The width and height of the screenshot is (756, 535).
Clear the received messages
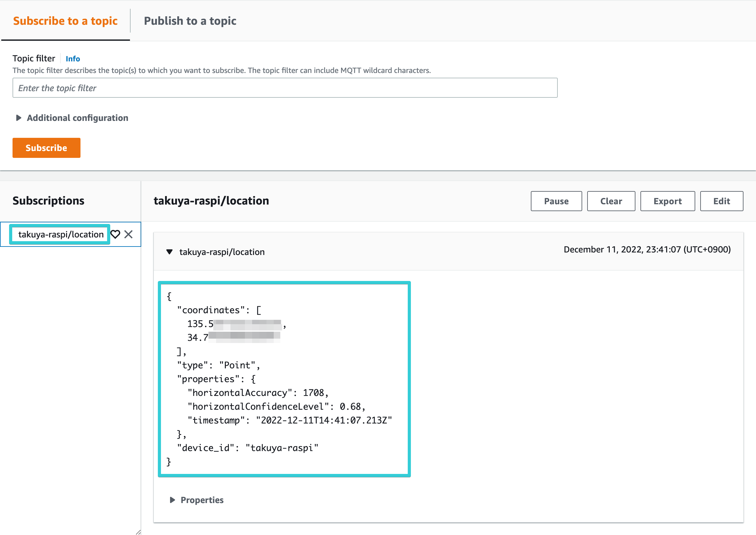click(611, 201)
